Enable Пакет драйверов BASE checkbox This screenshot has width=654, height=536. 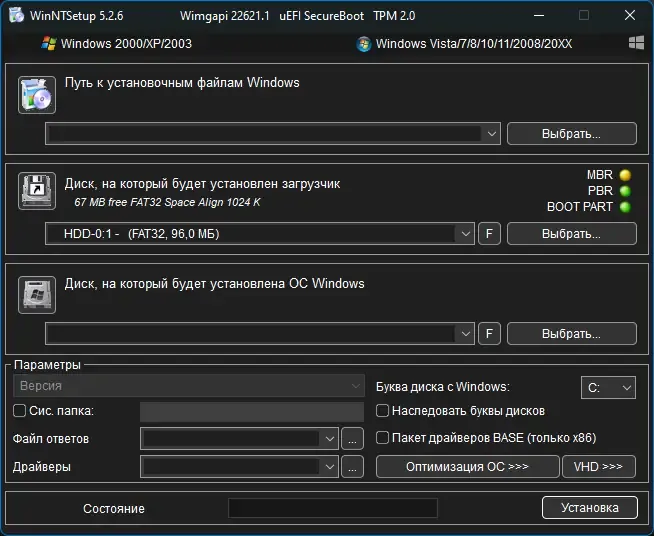[382, 438]
